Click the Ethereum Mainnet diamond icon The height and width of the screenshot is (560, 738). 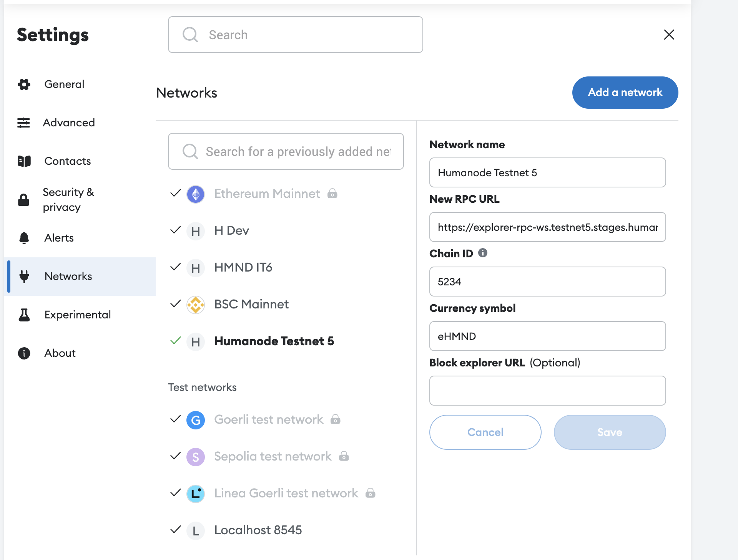[x=196, y=194]
